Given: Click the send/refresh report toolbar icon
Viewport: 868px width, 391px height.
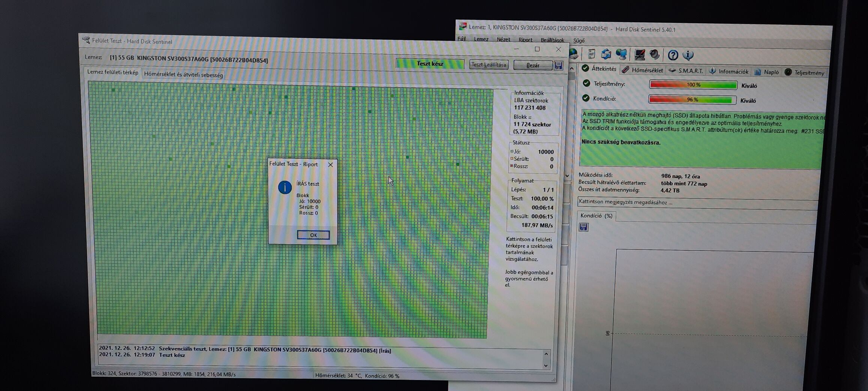Looking at the screenshot, I should (606, 54).
